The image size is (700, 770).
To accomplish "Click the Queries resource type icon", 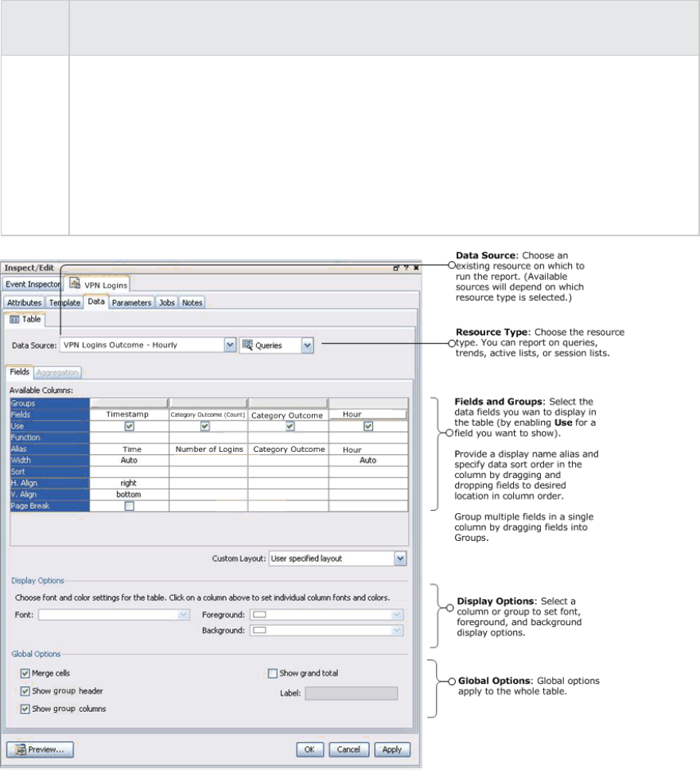I will click(247, 344).
